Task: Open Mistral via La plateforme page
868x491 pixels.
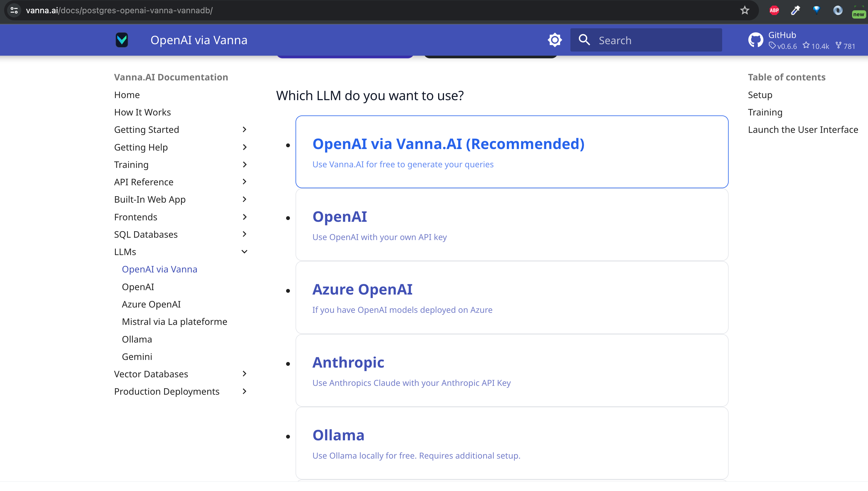Action: [174, 321]
